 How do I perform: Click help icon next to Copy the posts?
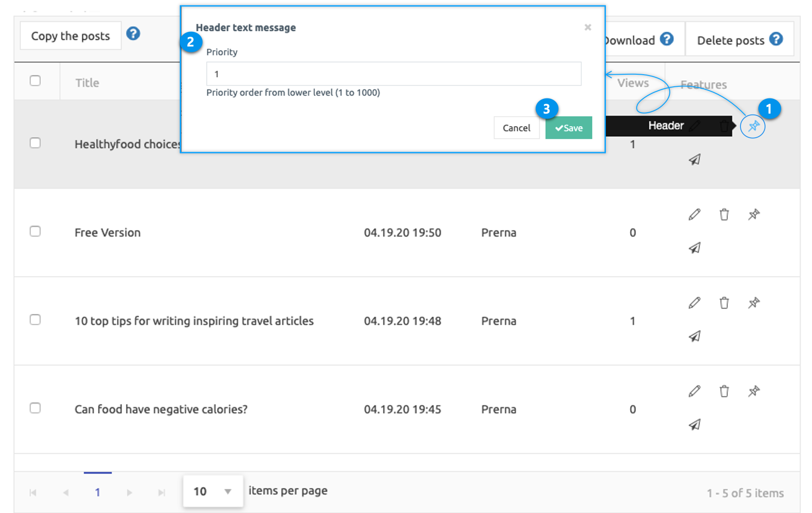(133, 34)
